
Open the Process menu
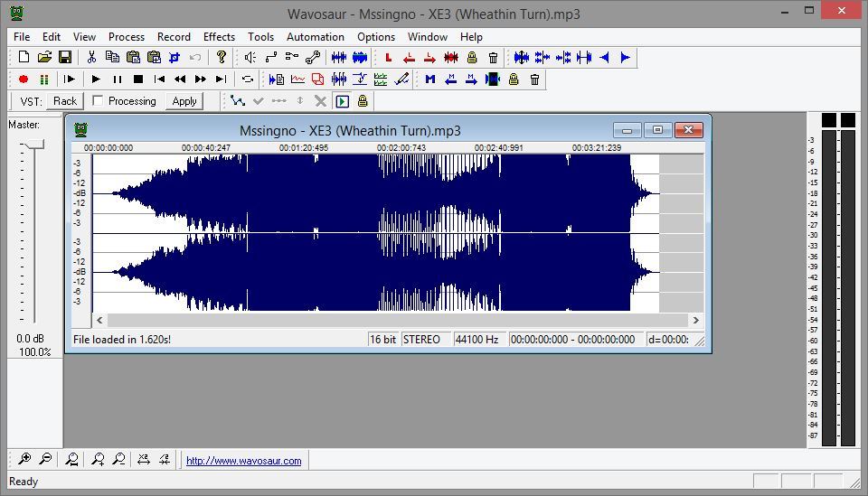coord(127,36)
